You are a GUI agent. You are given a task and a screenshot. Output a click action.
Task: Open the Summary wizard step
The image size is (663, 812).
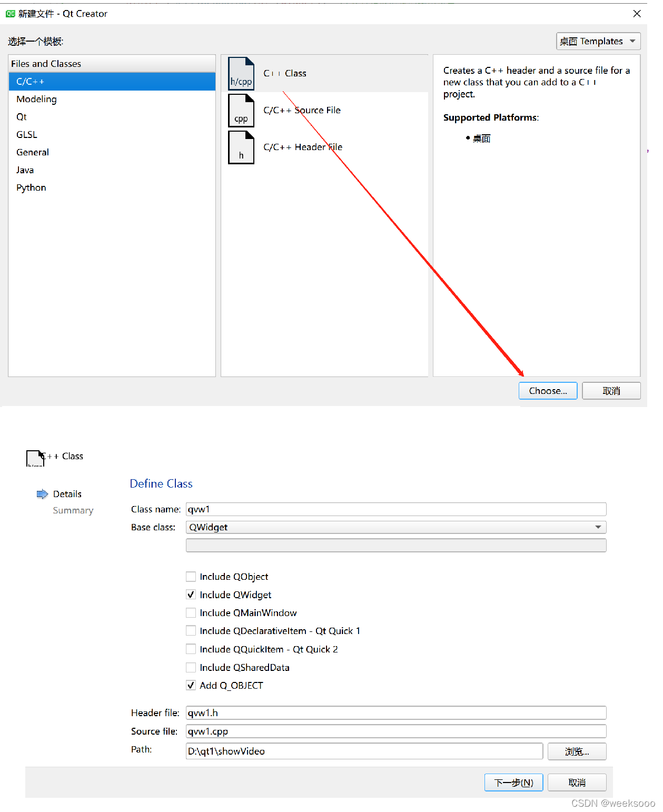point(73,510)
